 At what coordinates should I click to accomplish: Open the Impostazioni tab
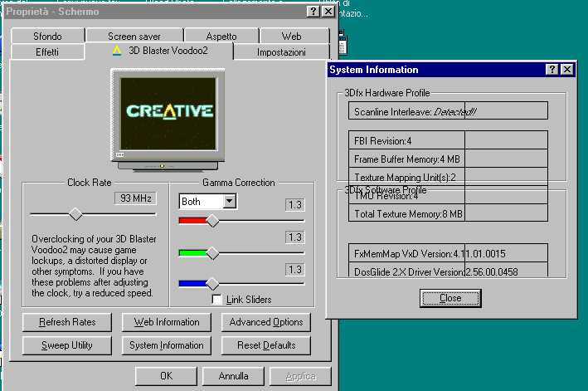coord(281,51)
